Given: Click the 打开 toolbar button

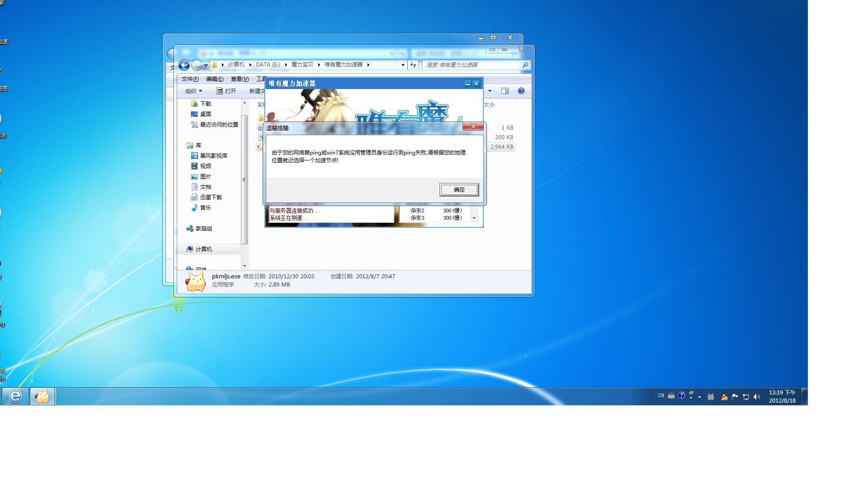Looking at the screenshot, I should 226,91.
